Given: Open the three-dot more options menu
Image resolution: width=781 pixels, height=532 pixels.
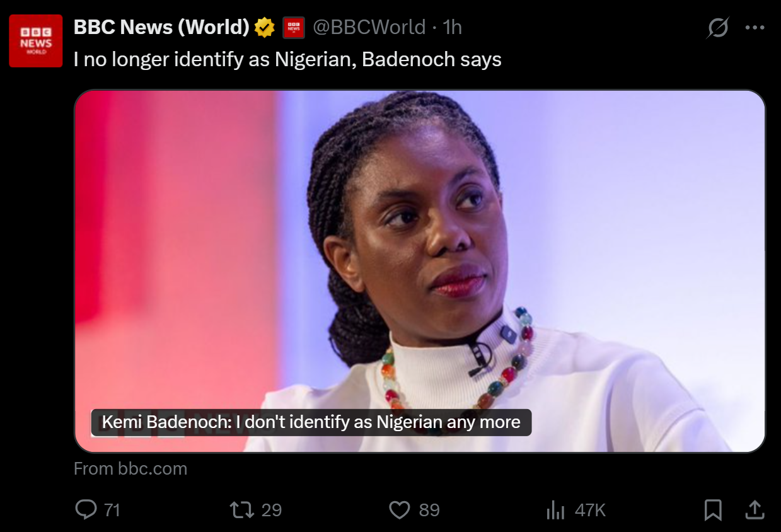Looking at the screenshot, I should pyautogui.click(x=755, y=28).
